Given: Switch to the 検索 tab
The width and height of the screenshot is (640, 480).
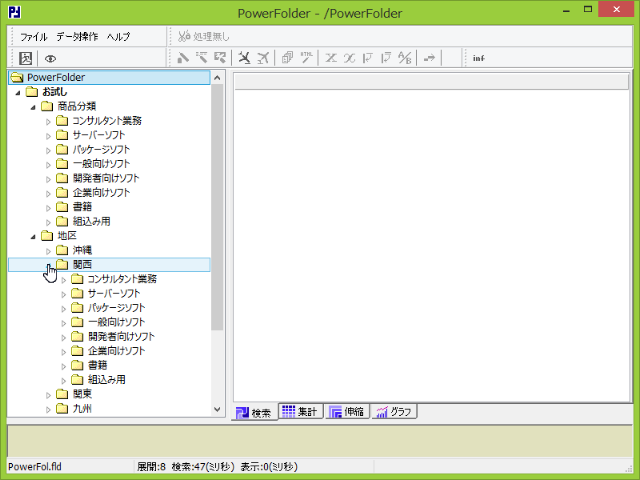Looking at the screenshot, I should 254,413.
